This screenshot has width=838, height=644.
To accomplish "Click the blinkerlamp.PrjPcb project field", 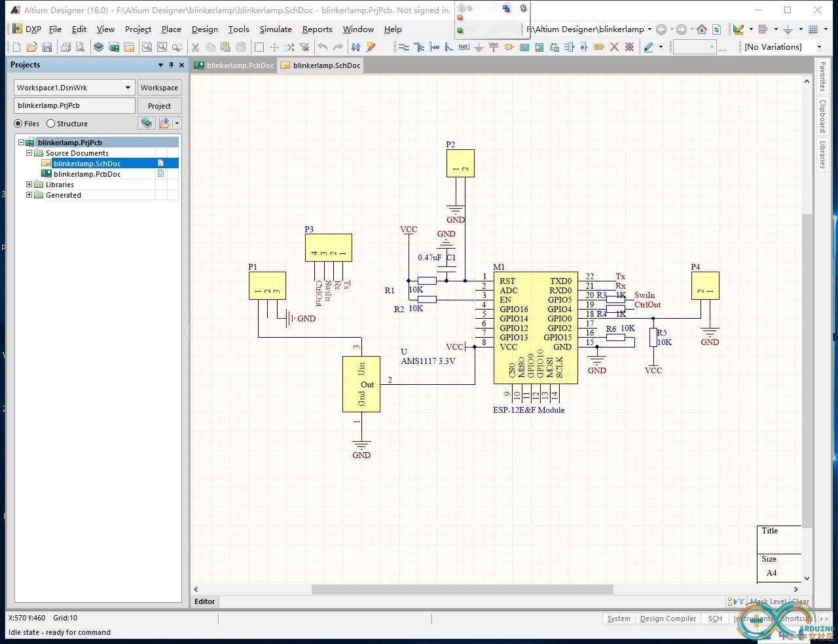I will pyautogui.click(x=75, y=105).
